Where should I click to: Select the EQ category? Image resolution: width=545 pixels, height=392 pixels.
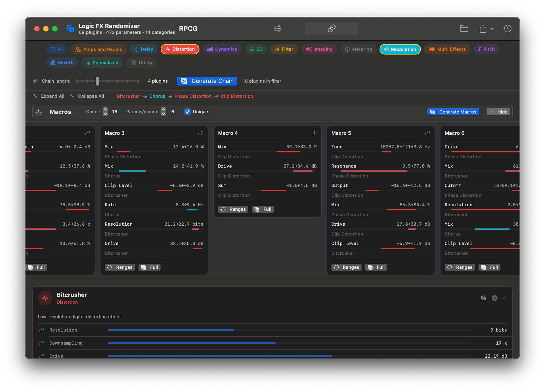click(256, 49)
